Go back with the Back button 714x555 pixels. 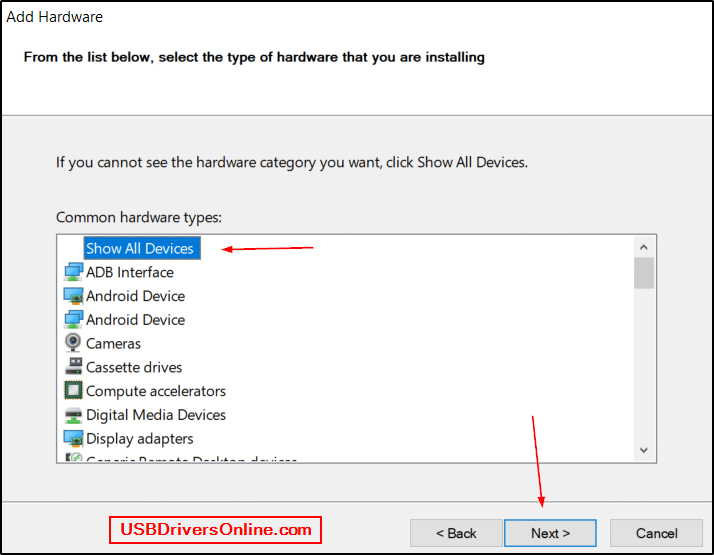(456, 533)
